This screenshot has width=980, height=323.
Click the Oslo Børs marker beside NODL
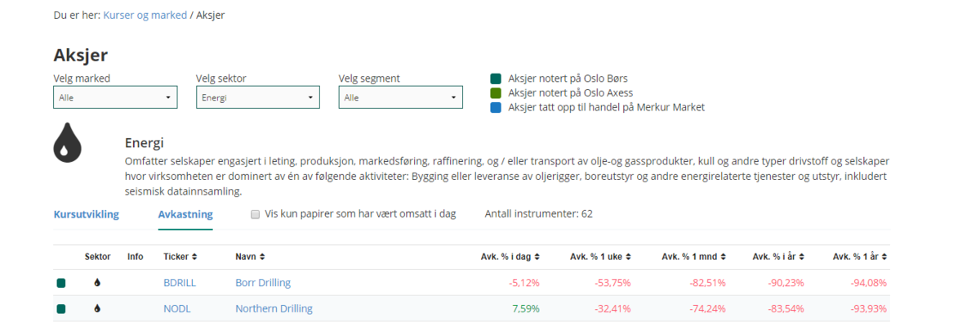pos(60,309)
